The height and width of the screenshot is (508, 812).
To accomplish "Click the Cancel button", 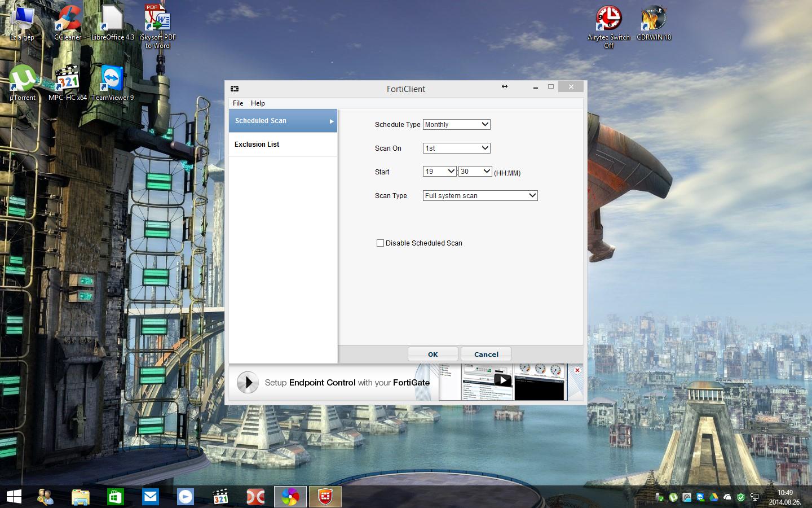I will pyautogui.click(x=486, y=354).
